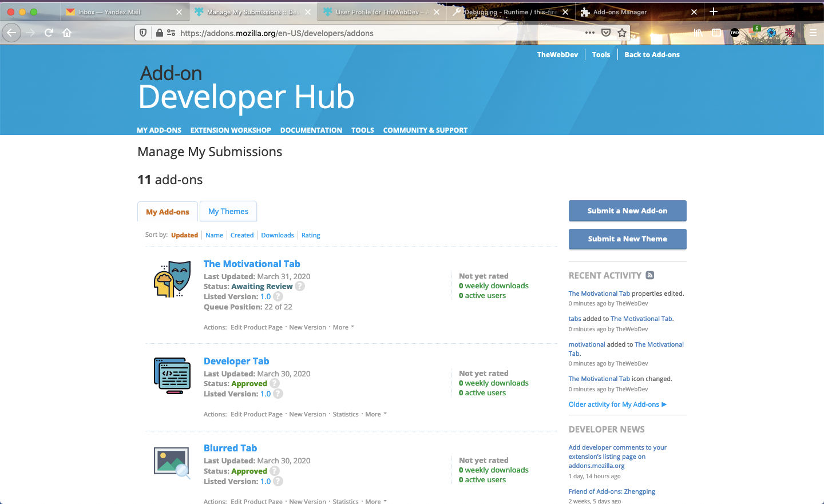Open Tools menu in top-right header

[x=601, y=54]
